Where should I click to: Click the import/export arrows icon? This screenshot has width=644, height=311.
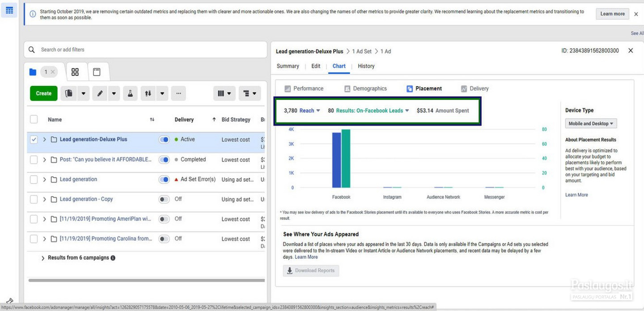tap(148, 93)
